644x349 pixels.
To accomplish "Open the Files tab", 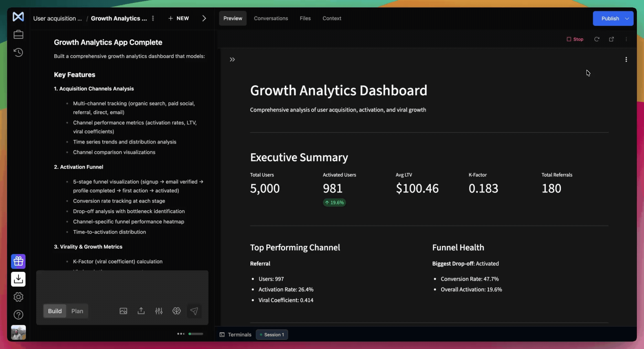I will coord(305,18).
